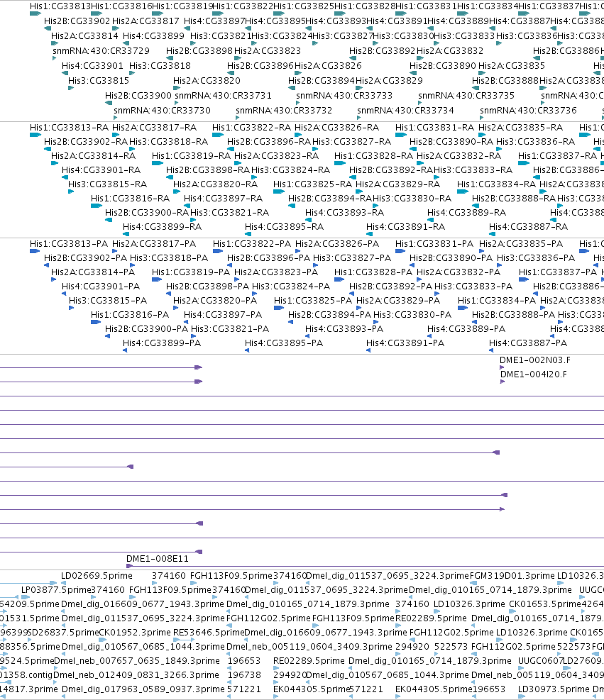Select BAC end label DME1-004I20.F
This screenshot has width=604, height=700.
click(x=534, y=374)
